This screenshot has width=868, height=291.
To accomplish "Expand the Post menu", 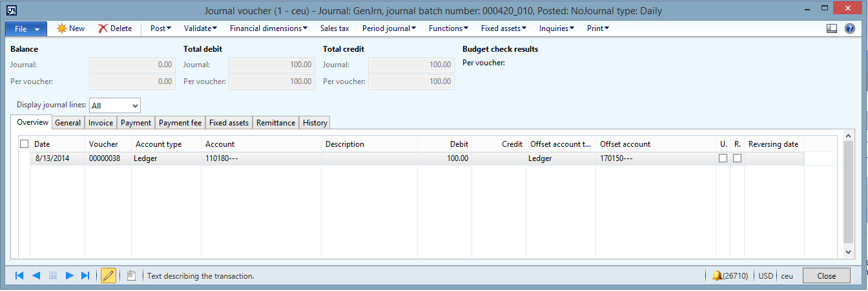I will pyautogui.click(x=161, y=28).
